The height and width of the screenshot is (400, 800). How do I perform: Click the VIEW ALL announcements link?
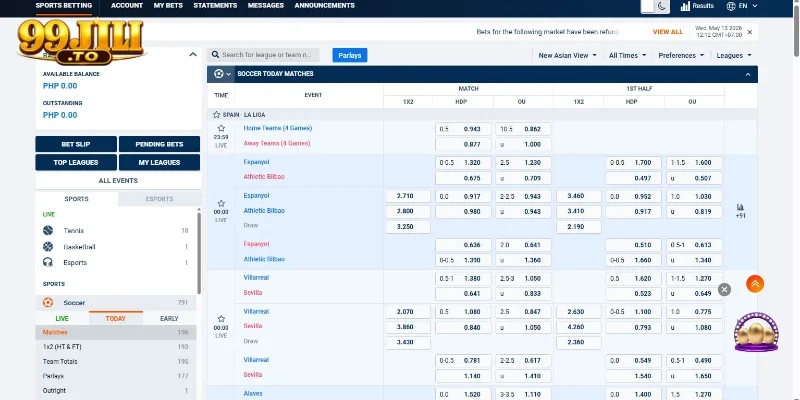click(x=667, y=32)
